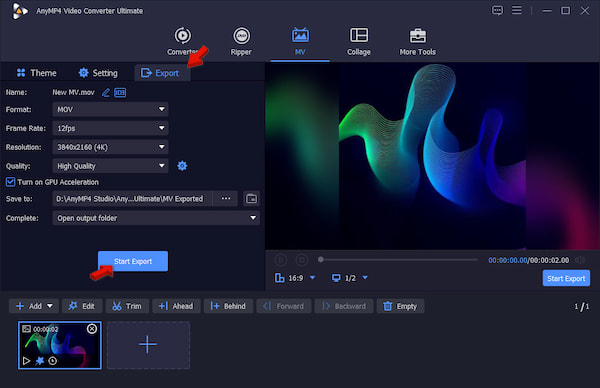Open the Ripper module
The image size is (600, 388).
pyautogui.click(x=241, y=41)
